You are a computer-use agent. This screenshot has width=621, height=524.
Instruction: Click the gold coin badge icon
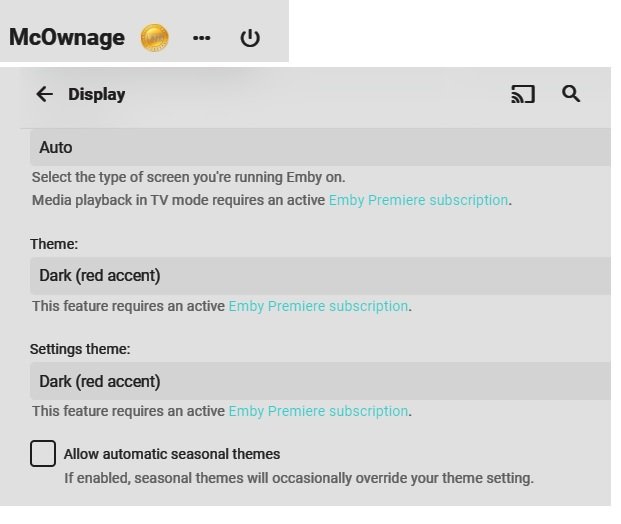point(155,38)
